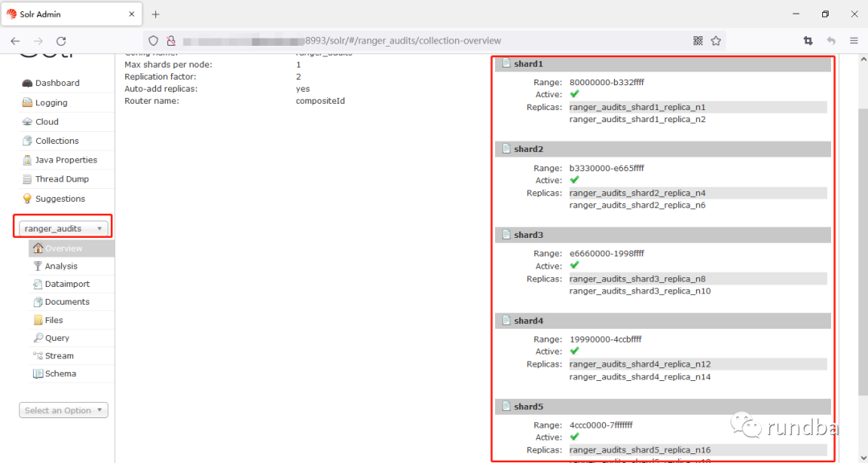
Task: Collapse the shard5 header
Action: tap(662, 407)
